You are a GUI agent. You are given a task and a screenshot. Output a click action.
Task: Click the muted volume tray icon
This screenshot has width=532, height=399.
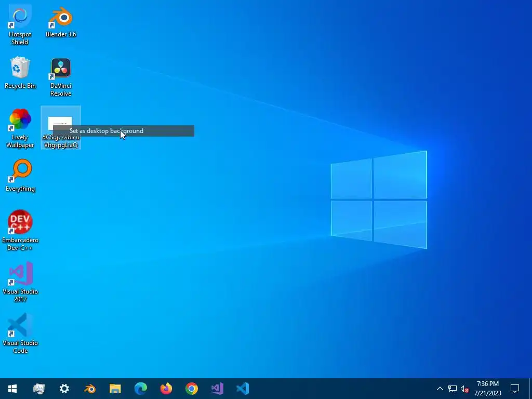coord(465,389)
